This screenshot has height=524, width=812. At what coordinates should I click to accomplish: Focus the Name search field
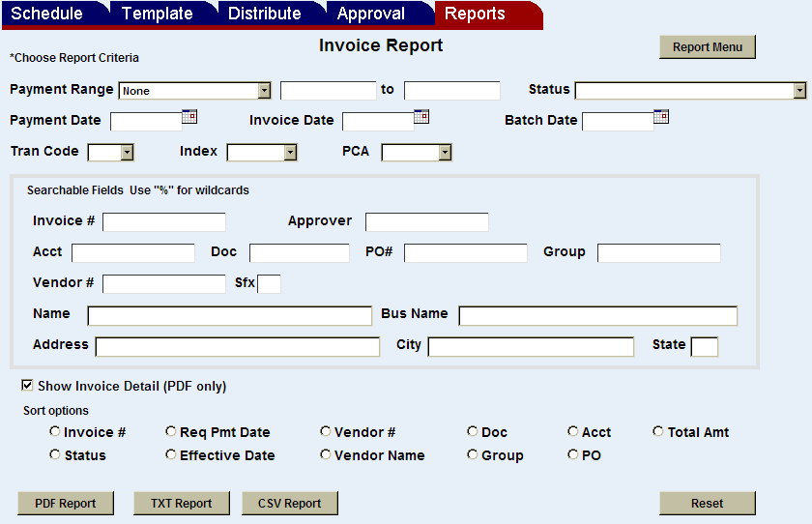(230, 316)
